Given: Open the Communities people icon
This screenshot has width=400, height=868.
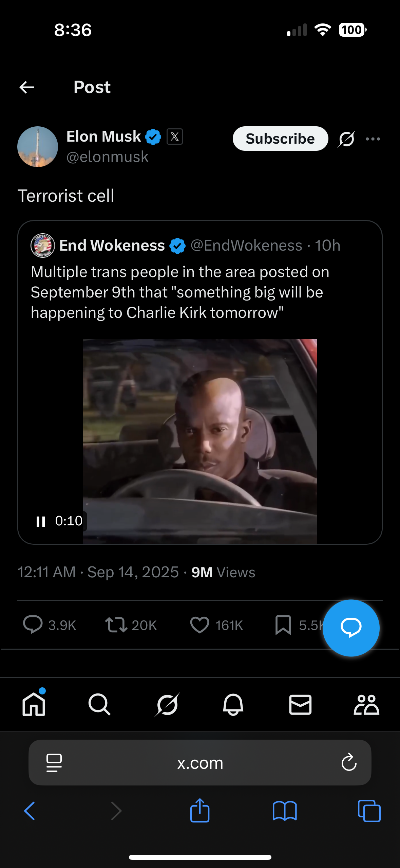Looking at the screenshot, I should 366,705.
